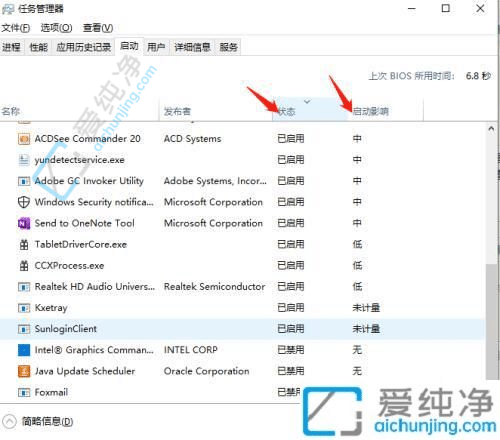The height and width of the screenshot is (440, 500).
Task: Select Intel Graphics Comman... name
Action: (94, 350)
